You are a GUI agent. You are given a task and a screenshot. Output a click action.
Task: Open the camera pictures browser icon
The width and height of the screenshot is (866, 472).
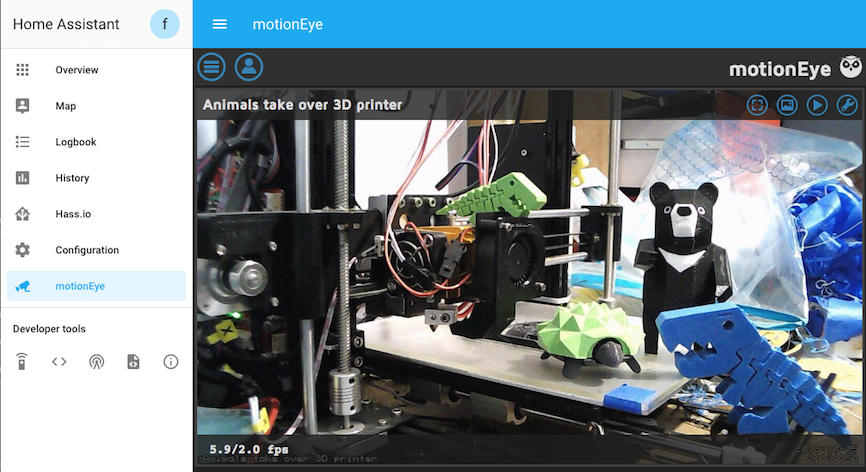(787, 105)
